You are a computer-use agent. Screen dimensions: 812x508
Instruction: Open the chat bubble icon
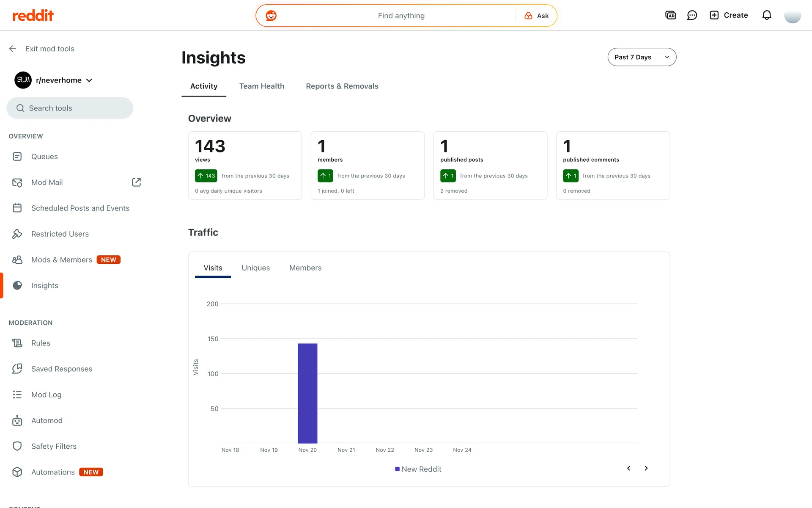(x=692, y=15)
